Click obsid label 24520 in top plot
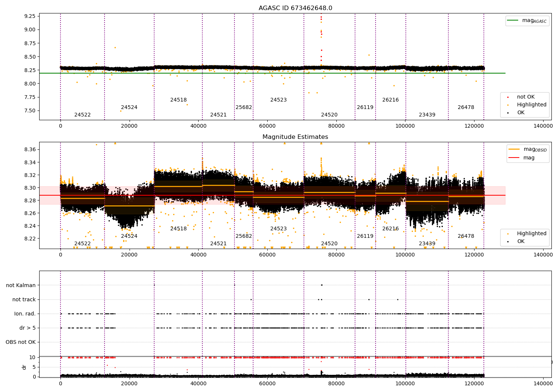 click(329, 115)
